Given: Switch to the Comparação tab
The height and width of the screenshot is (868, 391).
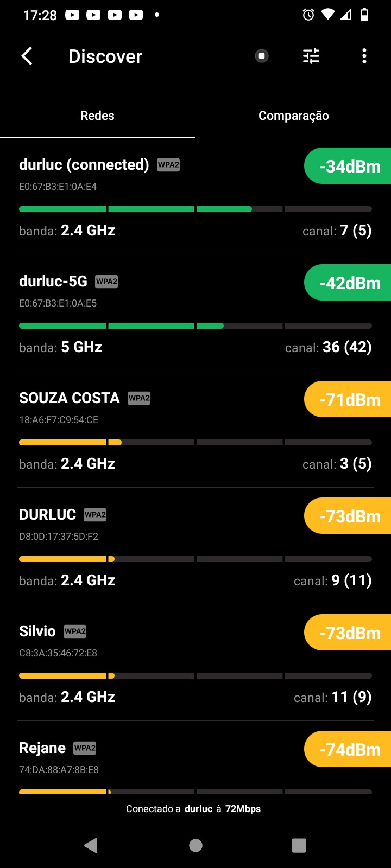Looking at the screenshot, I should pyautogui.click(x=293, y=116).
